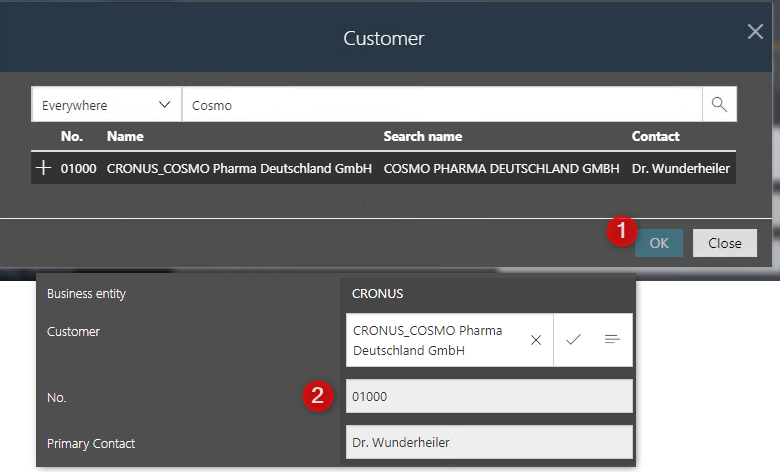This screenshot has height=472, width=780.
Task: Open the list icon beside Customer field
Action: point(612,340)
